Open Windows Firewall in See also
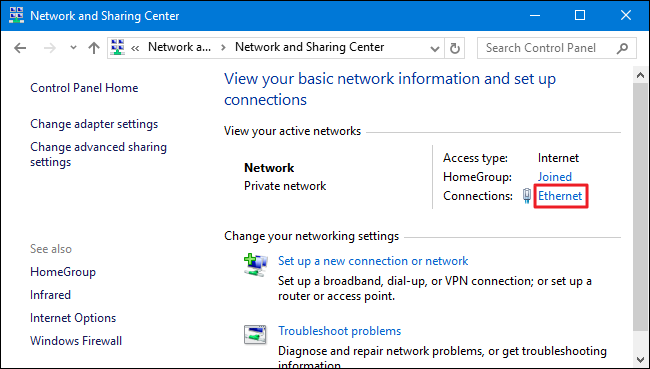The height and width of the screenshot is (369, 650). 76,341
